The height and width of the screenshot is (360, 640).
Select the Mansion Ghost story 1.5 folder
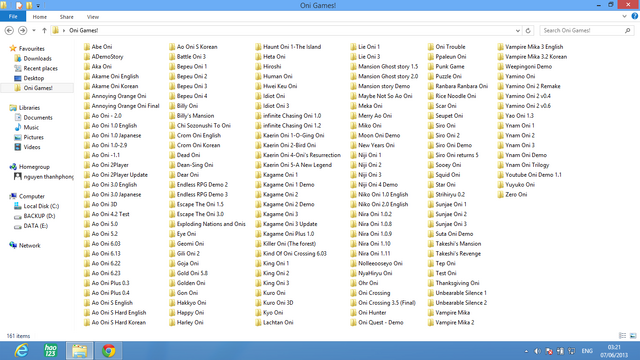tap(384, 66)
